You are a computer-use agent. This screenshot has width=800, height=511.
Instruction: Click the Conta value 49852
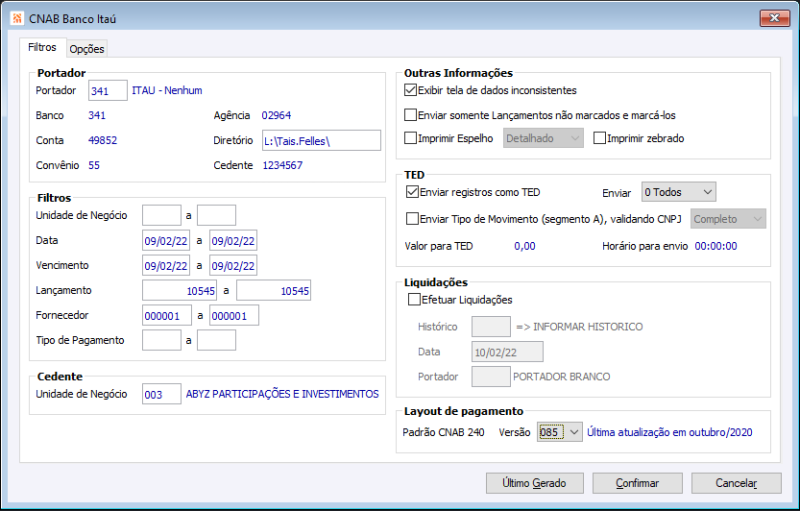click(103, 140)
